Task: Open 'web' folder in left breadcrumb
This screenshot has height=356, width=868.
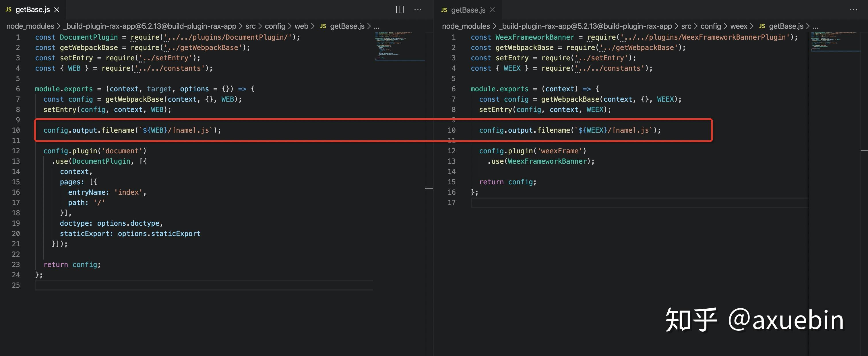Action: click(301, 26)
